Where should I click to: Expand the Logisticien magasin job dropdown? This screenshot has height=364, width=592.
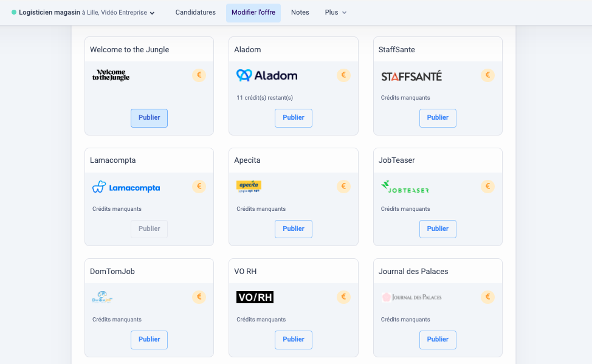pos(152,13)
